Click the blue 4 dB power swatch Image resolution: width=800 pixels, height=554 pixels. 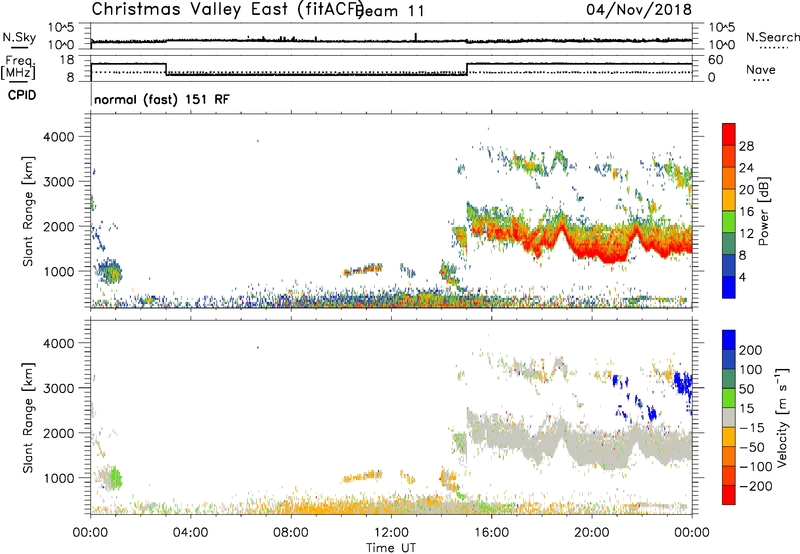[x=729, y=287]
